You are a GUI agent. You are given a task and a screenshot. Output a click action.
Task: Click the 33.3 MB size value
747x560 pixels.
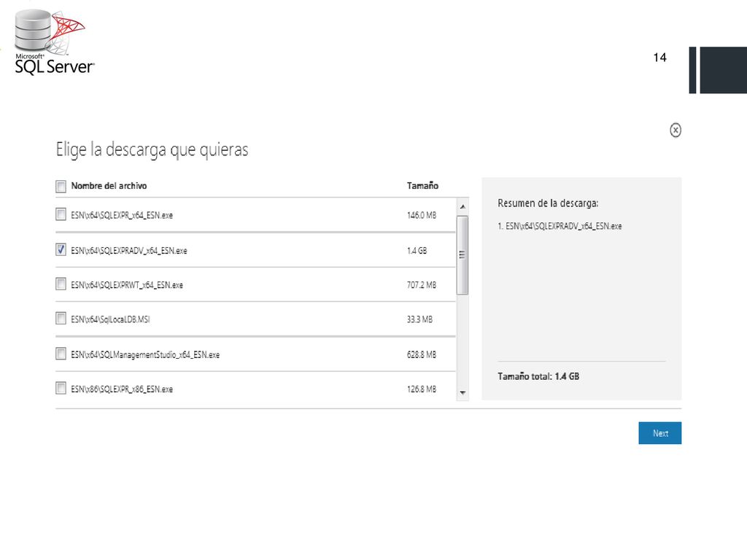click(419, 319)
